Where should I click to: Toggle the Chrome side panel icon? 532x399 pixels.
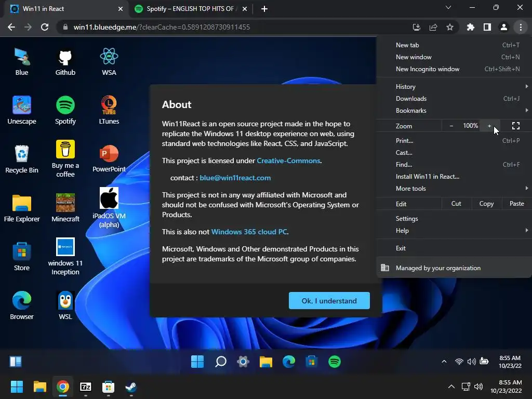[487, 27]
